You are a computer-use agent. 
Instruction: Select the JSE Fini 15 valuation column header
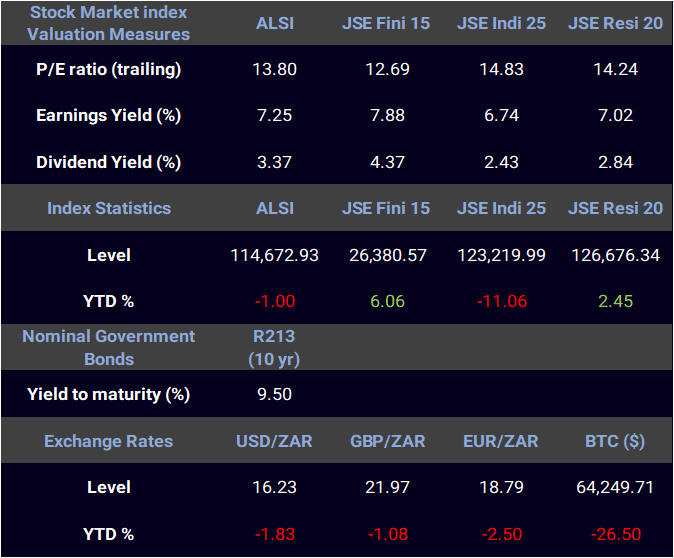tap(386, 23)
